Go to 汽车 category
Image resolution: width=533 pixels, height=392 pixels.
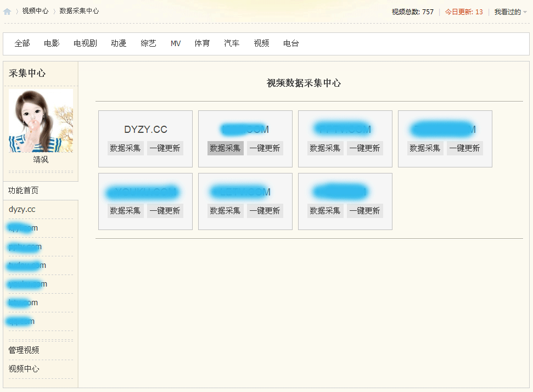click(x=232, y=43)
